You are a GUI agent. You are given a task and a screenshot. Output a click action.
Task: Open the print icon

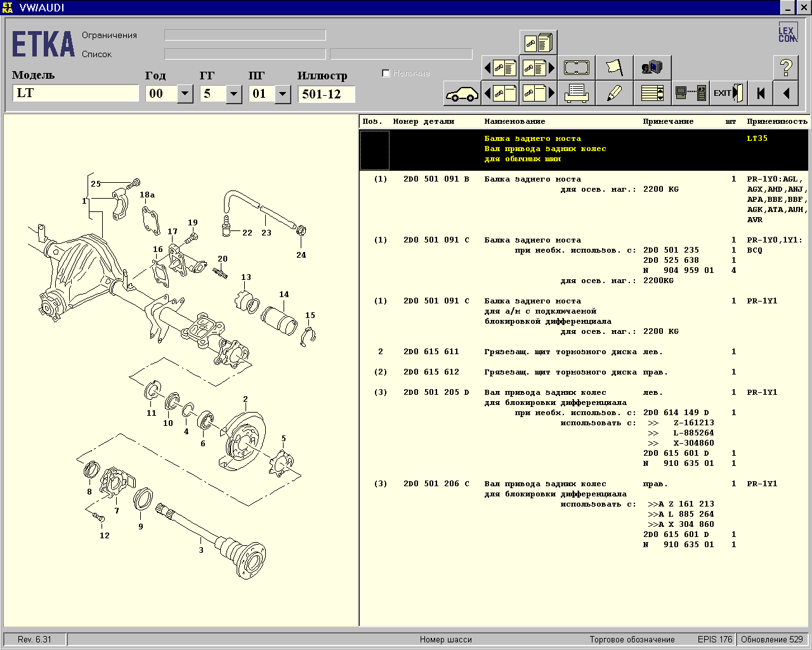coord(576,93)
